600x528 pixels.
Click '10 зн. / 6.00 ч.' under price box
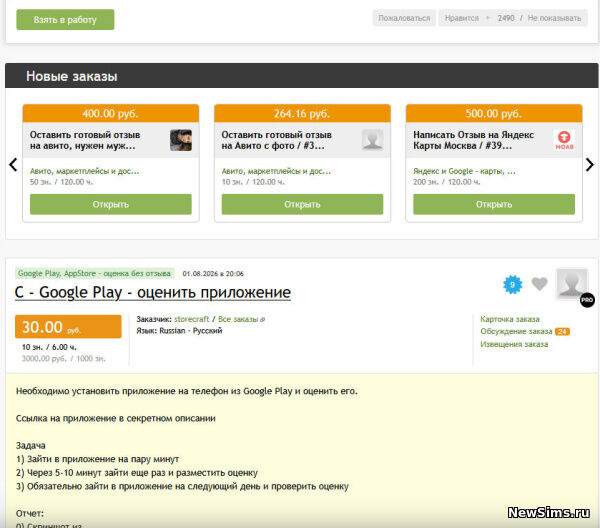49,347
